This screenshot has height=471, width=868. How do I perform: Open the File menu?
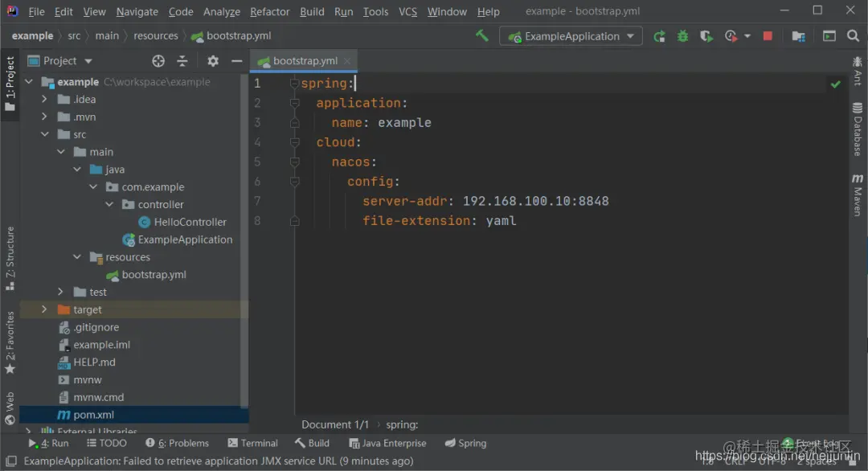click(x=36, y=11)
